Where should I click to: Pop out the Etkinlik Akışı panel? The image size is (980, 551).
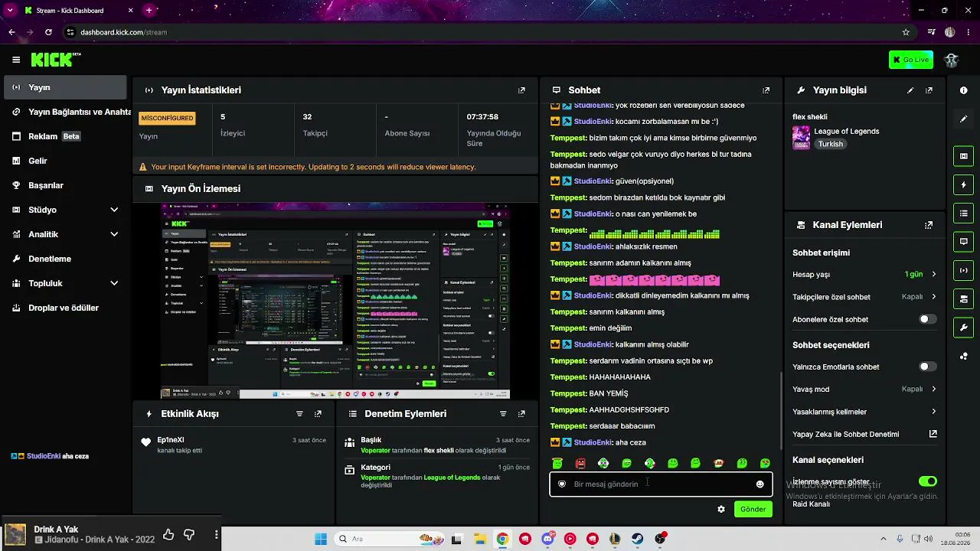coord(318,414)
